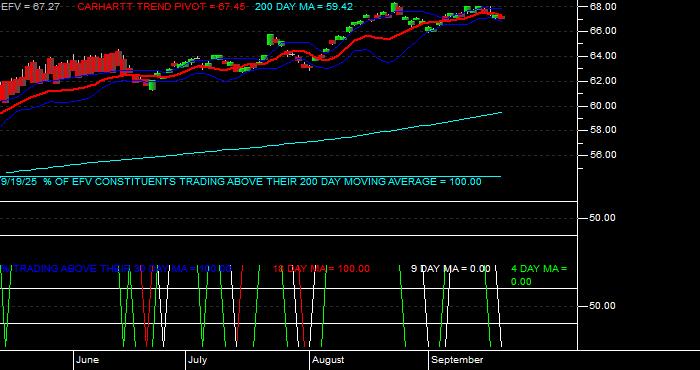
Task: Click the 64.00 price axis label
Action: pyautogui.click(x=604, y=56)
